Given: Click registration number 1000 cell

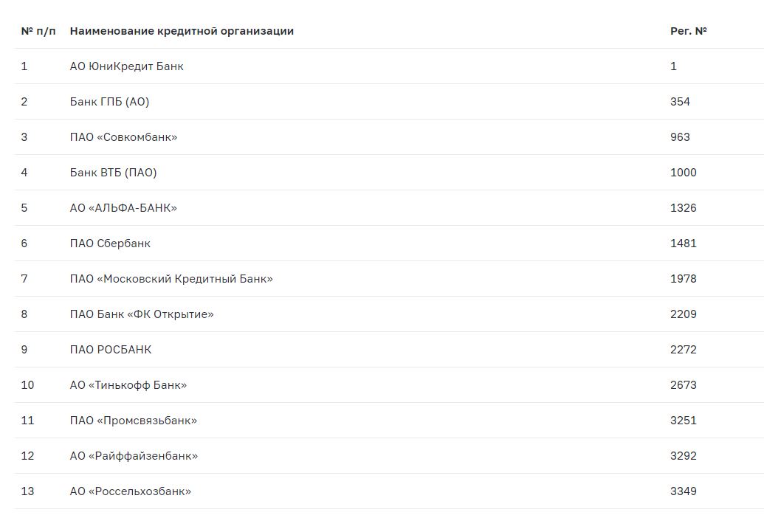Looking at the screenshot, I should (x=683, y=173).
